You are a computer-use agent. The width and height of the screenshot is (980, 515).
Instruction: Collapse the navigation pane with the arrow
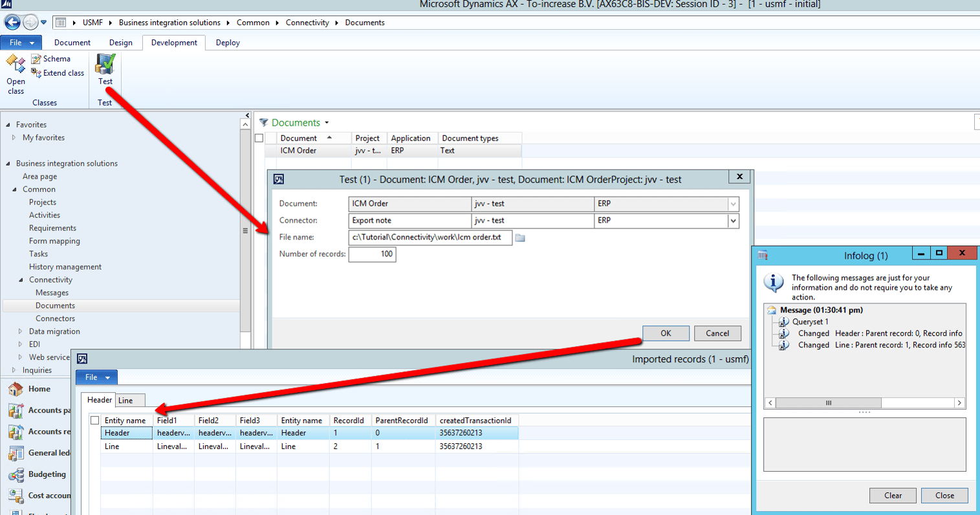tap(246, 115)
